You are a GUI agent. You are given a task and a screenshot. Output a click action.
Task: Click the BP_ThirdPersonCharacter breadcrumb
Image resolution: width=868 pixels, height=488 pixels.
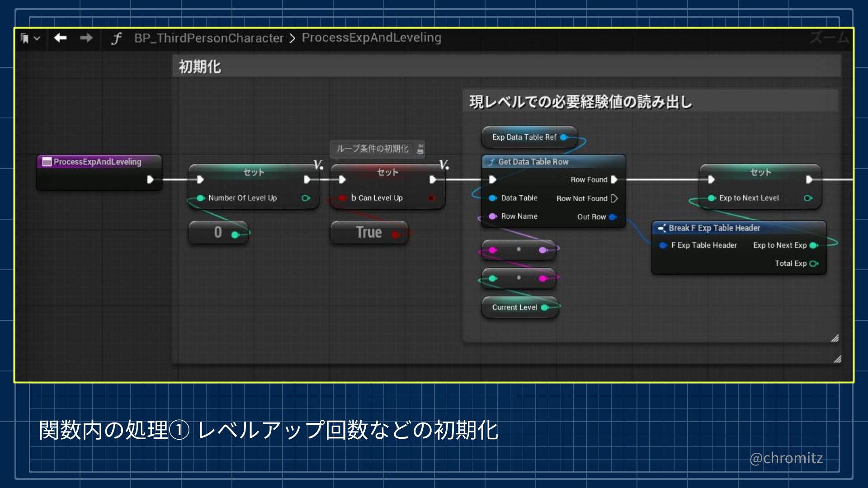point(208,38)
